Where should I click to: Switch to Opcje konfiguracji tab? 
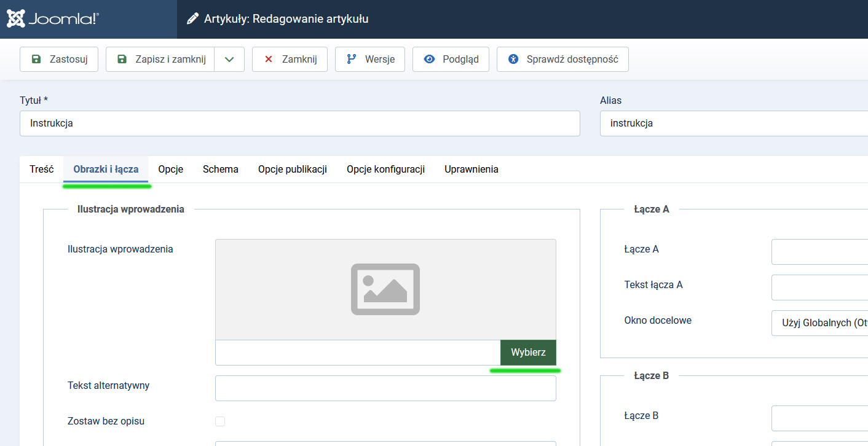coord(386,169)
